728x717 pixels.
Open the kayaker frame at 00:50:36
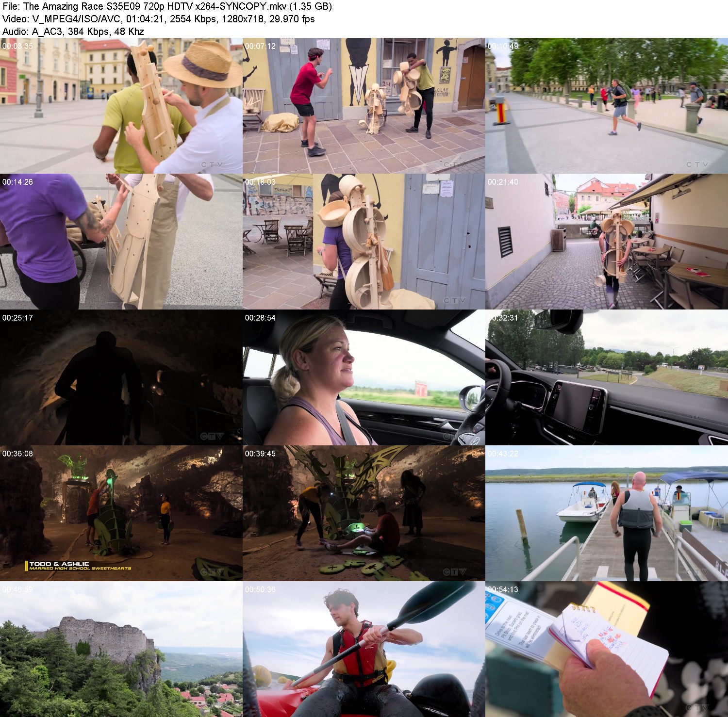tap(364, 649)
